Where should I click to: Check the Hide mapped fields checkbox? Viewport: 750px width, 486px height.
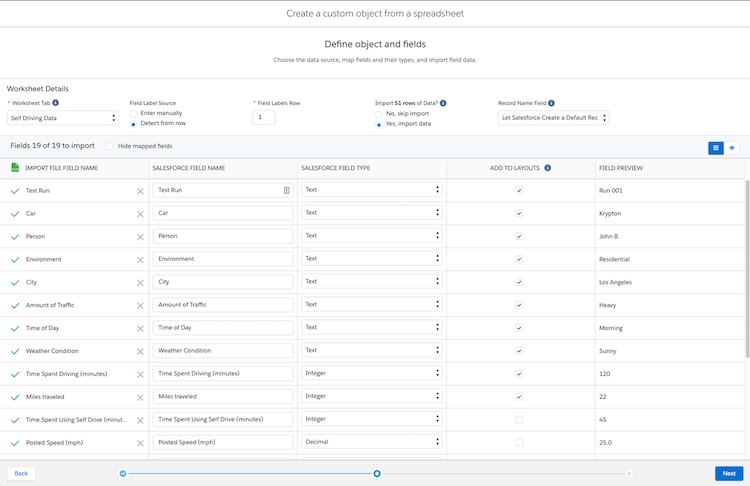(x=110, y=146)
